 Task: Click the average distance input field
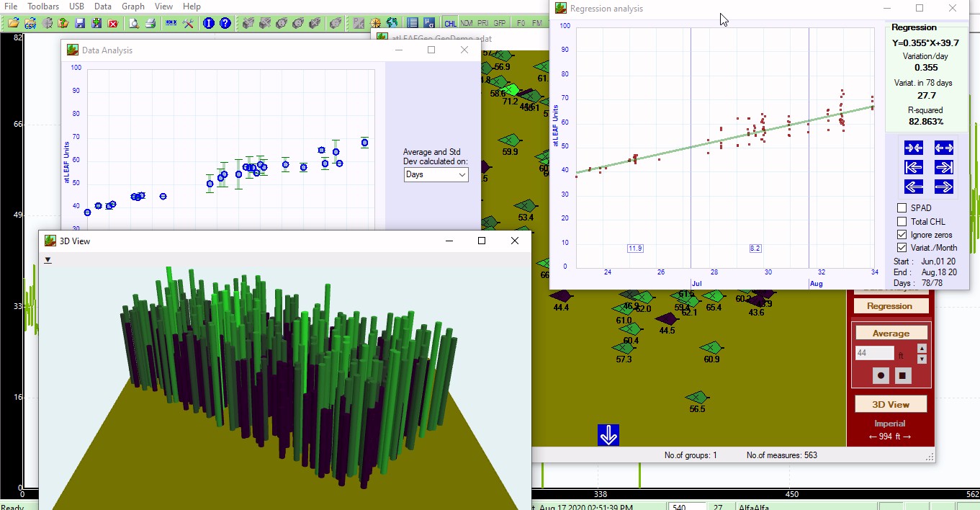point(874,353)
